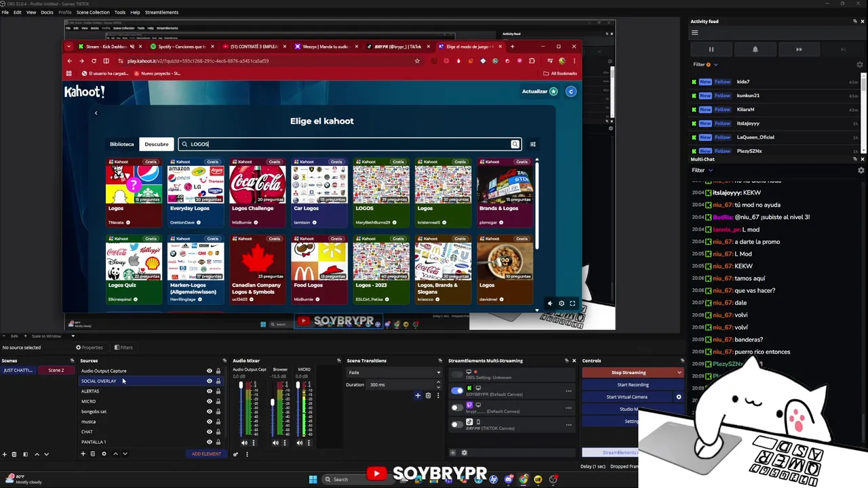Open the Multi-Chat Filter dropdown

[702, 170]
